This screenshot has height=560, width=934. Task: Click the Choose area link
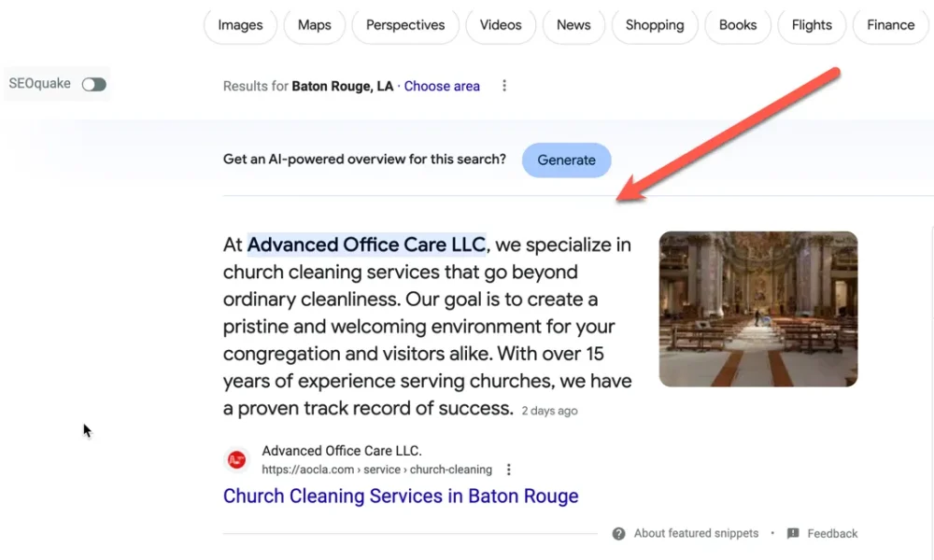click(x=442, y=86)
